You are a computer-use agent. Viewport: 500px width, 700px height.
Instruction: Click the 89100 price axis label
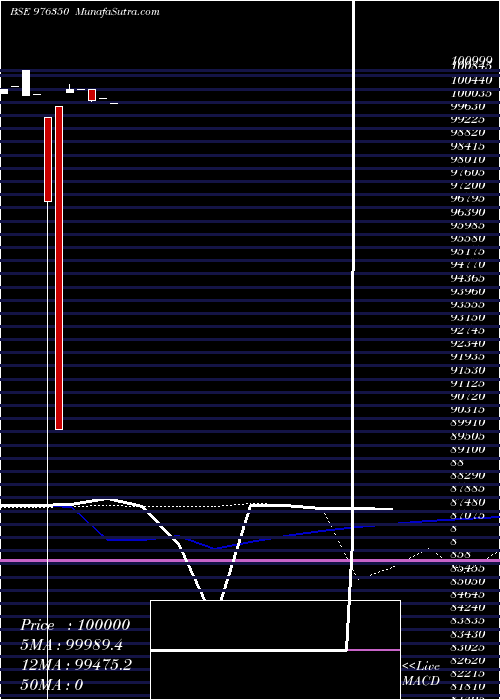469,449
